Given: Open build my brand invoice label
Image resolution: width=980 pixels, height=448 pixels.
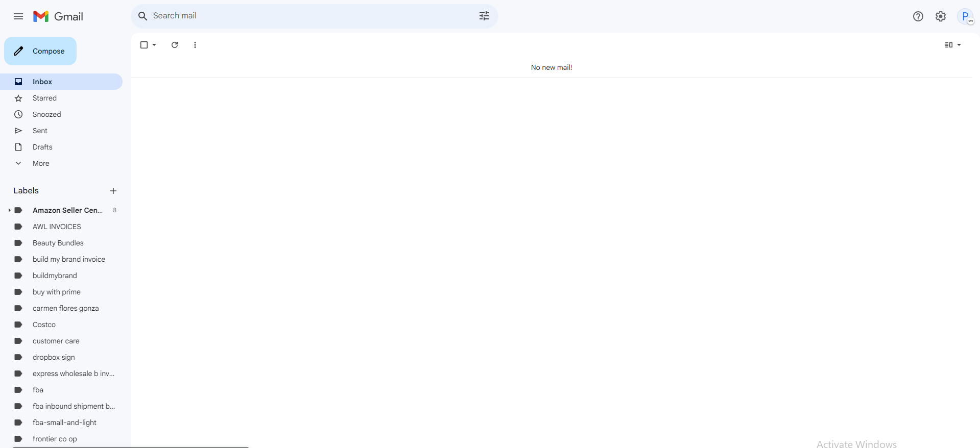Looking at the screenshot, I should (61, 259).
